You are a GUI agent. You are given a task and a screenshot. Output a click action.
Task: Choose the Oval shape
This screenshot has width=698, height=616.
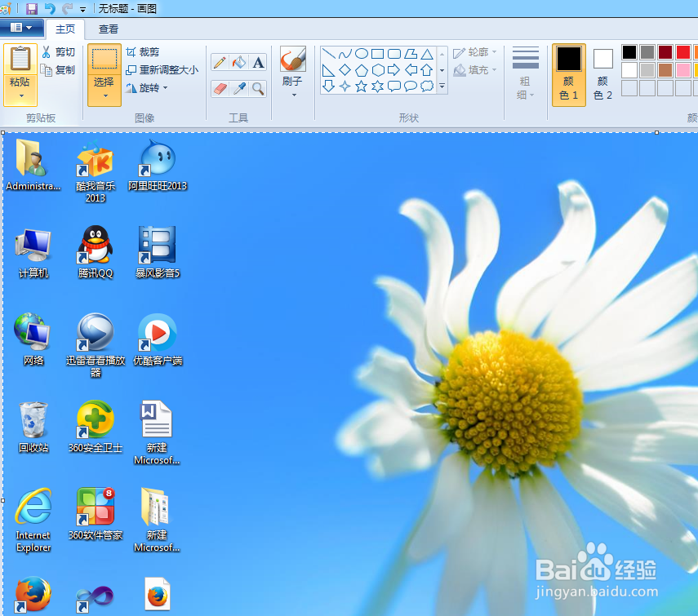coord(362,54)
